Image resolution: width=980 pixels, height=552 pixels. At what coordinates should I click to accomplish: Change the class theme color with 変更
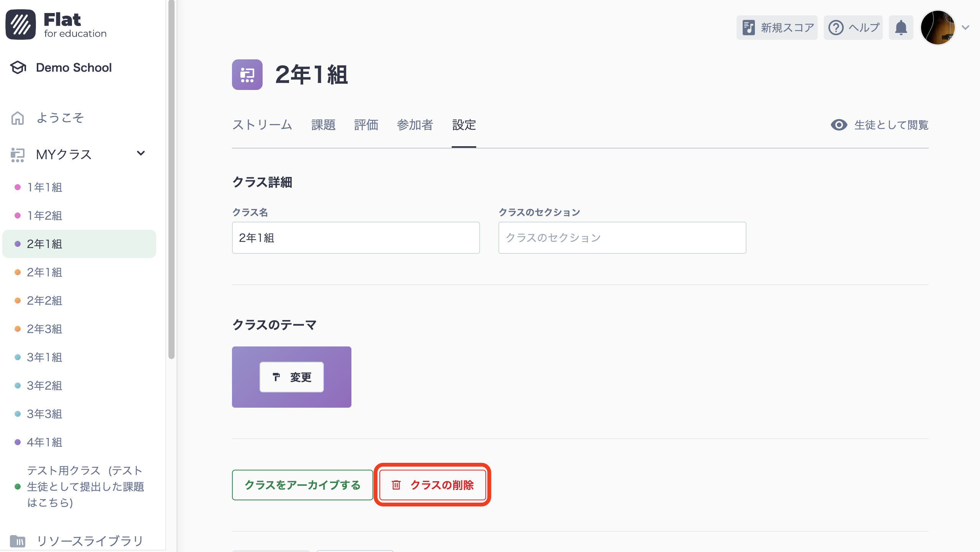[291, 377]
